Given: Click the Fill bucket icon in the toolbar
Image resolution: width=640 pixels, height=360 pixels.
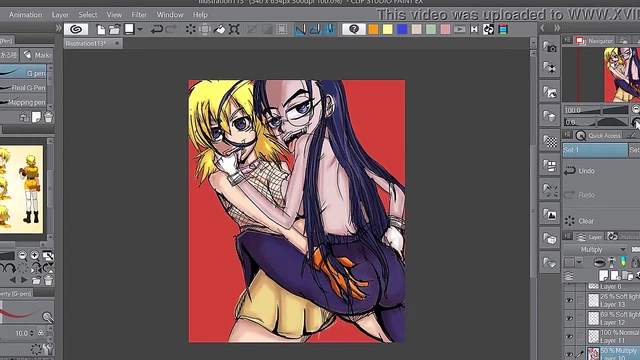Looking at the screenshot, I should click(x=220, y=29).
